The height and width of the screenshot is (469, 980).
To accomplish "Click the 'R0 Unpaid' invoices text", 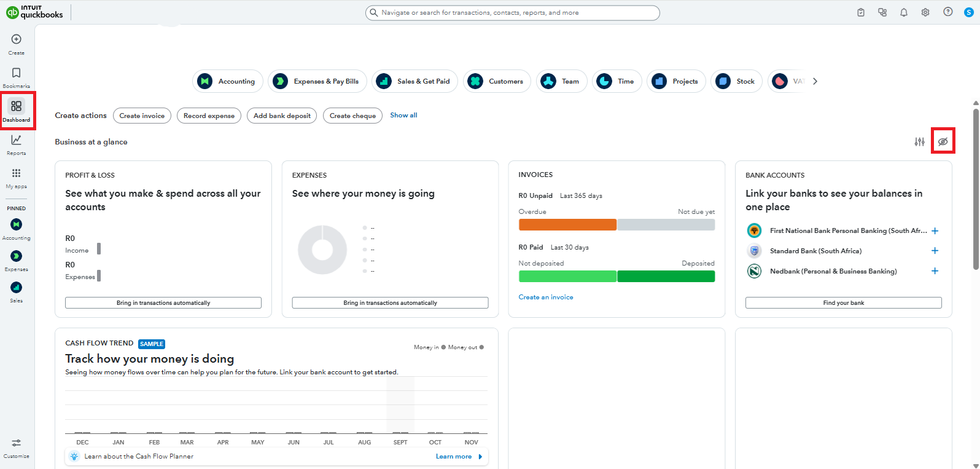I will 535,196.
